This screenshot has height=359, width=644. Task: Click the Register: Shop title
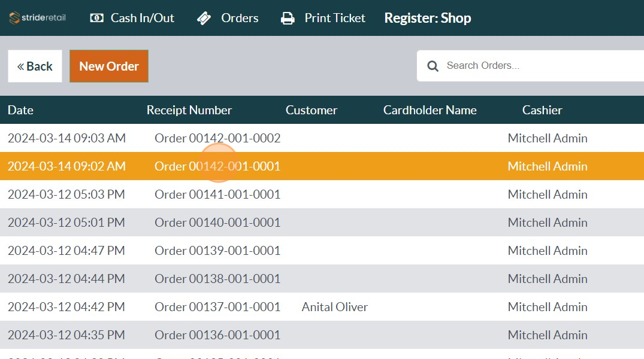click(x=428, y=18)
